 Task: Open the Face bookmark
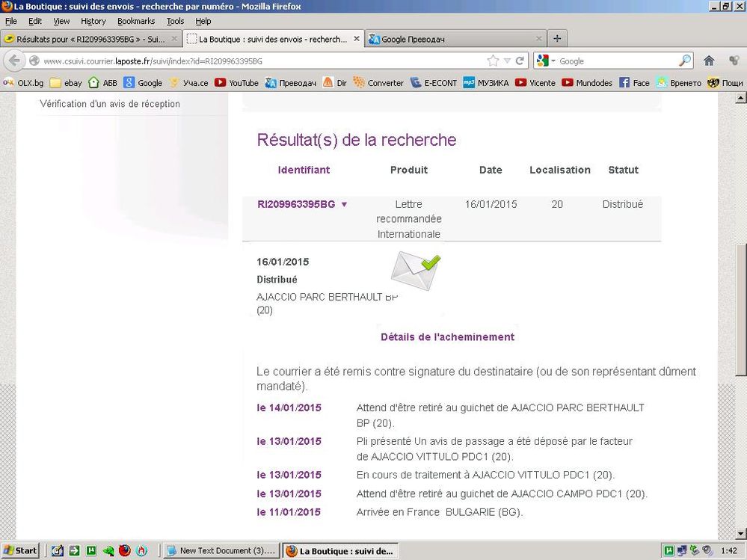pyautogui.click(x=634, y=83)
